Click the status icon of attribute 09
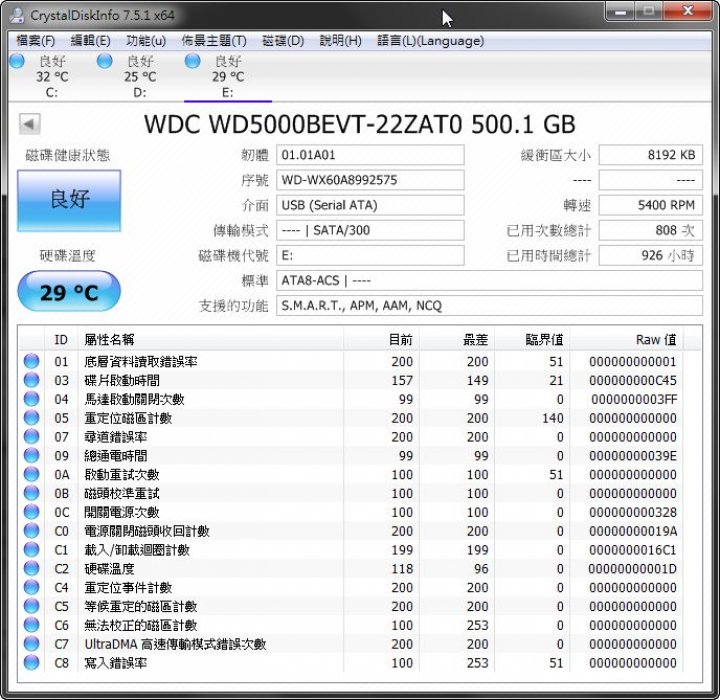This screenshot has height=700, width=720. tap(31, 455)
